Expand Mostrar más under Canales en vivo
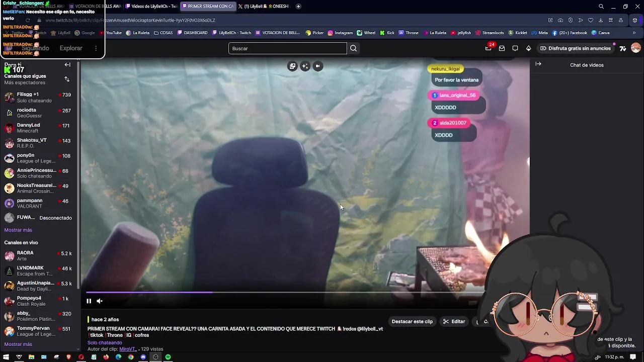 click(x=18, y=344)
